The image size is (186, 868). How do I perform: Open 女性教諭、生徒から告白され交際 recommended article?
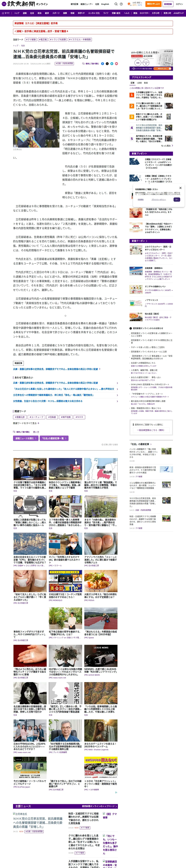point(65,401)
